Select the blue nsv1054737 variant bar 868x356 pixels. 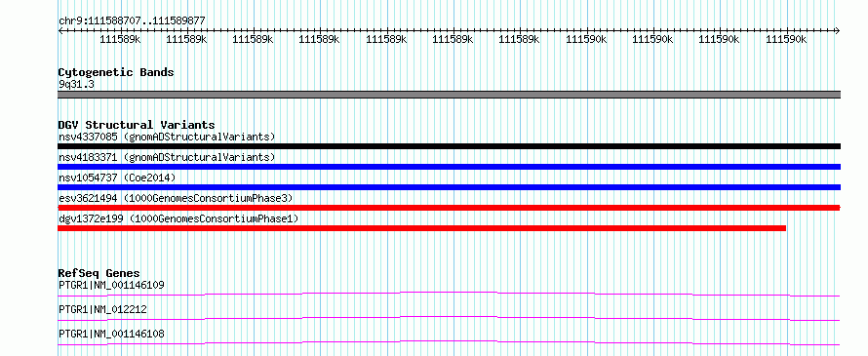pyautogui.click(x=449, y=187)
